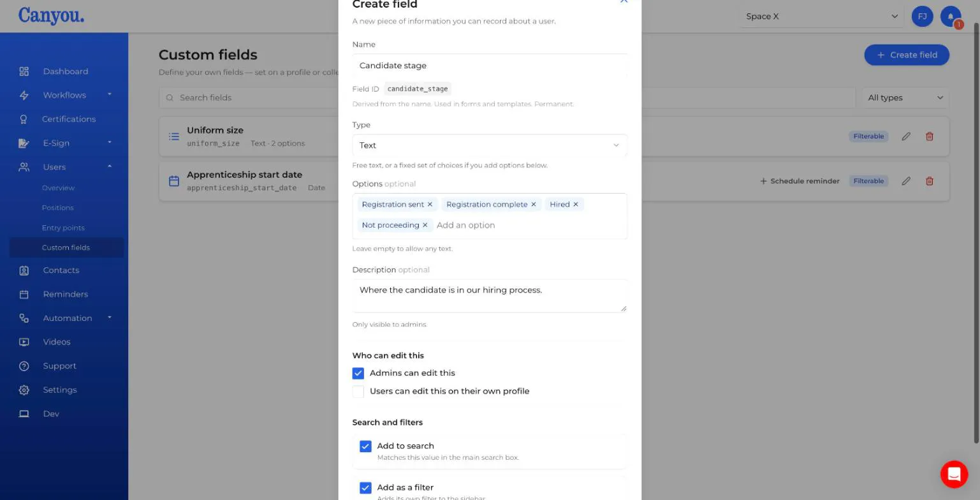
Task: Toggle the Add as a filter checkbox
Action: click(x=365, y=488)
